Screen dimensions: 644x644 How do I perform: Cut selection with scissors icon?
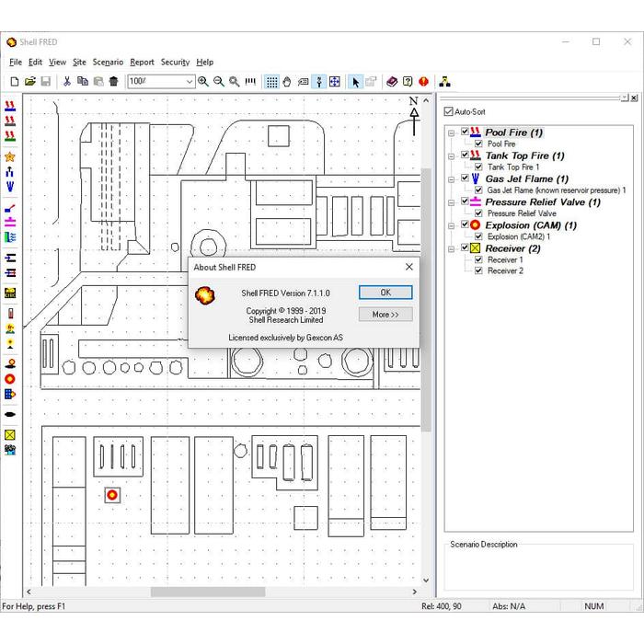coord(67,82)
